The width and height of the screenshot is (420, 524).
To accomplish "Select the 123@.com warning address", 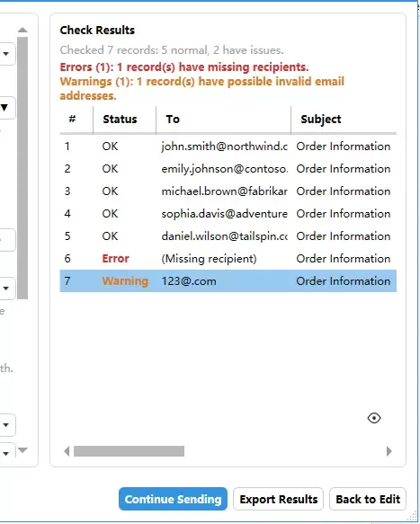I will coord(189,281).
